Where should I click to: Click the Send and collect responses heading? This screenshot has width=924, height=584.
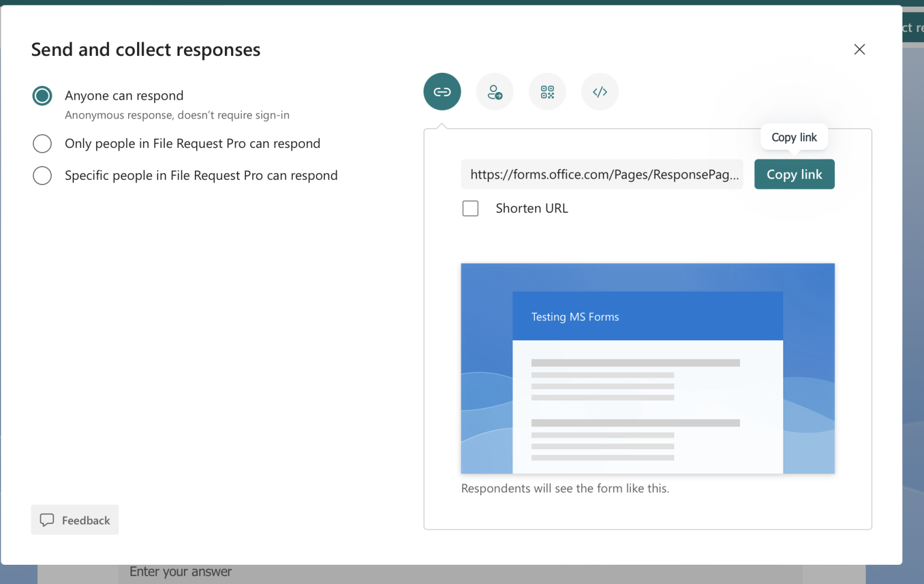(x=146, y=49)
